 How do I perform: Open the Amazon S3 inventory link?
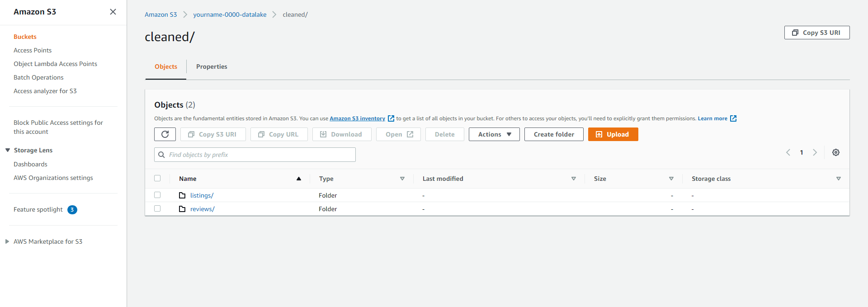(x=357, y=118)
